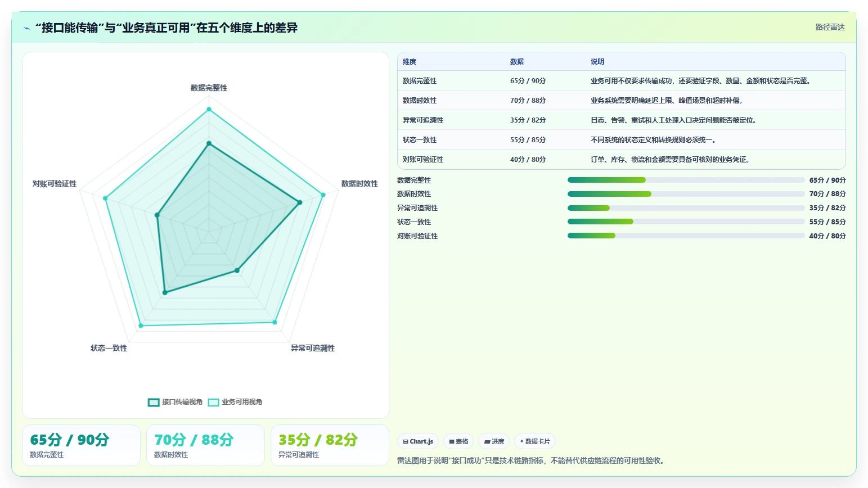Click the 数据 column header in the table
The image size is (868, 488).
tap(517, 62)
